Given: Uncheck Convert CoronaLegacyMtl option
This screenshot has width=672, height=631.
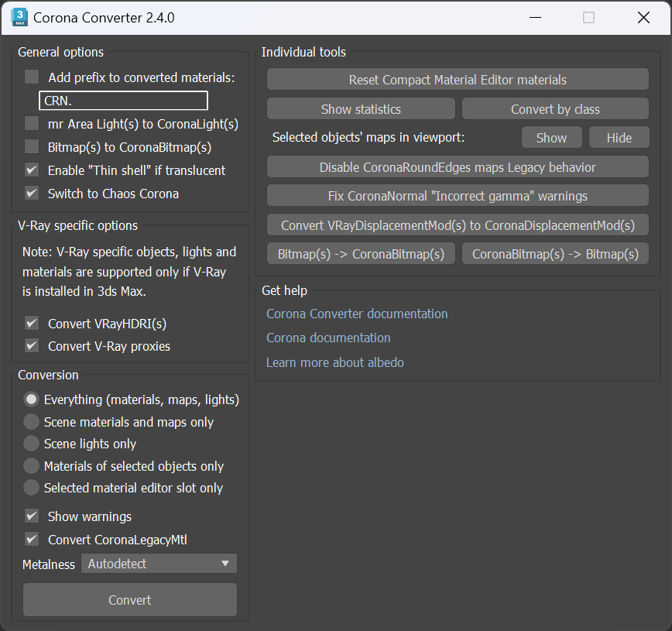Looking at the screenshot, I should pos(32,540).
